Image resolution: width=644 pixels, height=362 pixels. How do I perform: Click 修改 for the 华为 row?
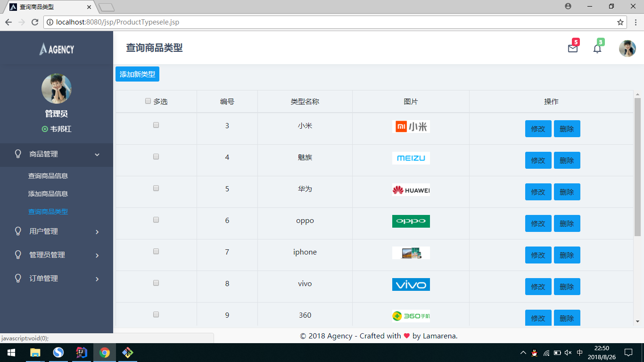(538, 192)
